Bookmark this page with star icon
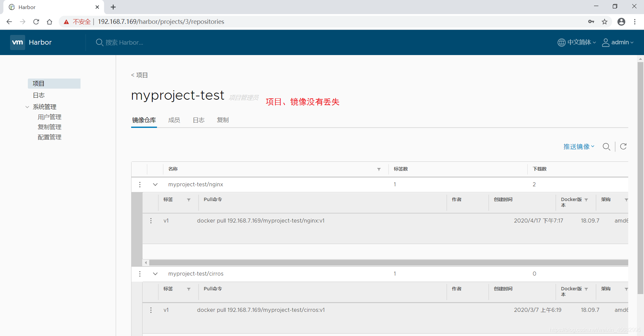Screen dimensions: 644x336 604,22
